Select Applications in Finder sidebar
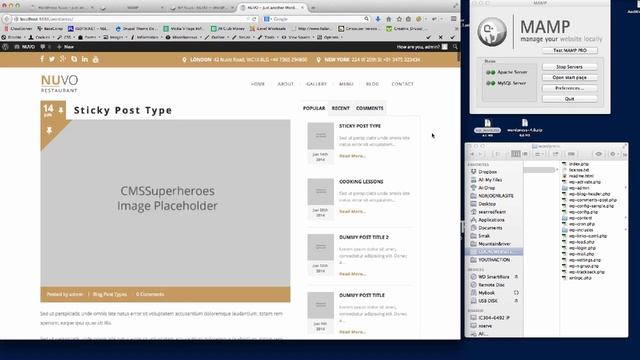This screenshot has height=360, width=640. coord(491,220)
